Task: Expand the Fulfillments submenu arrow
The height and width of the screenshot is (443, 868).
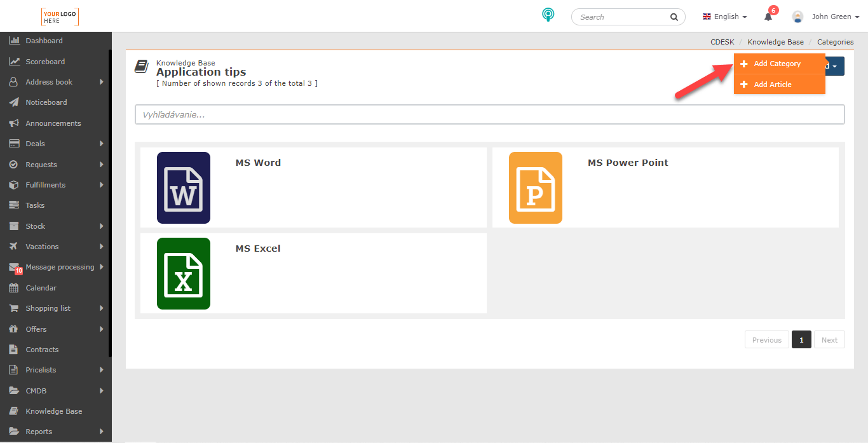Action: click(102, 185)
